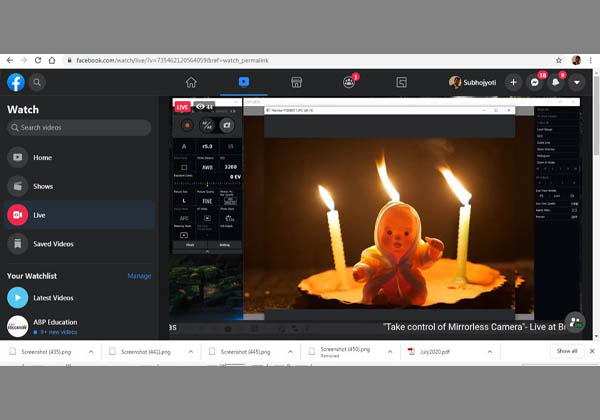Viewport: 600px width, 420px height.
Task: Expand options for July2020.pdf
Action: coord(489,352)
